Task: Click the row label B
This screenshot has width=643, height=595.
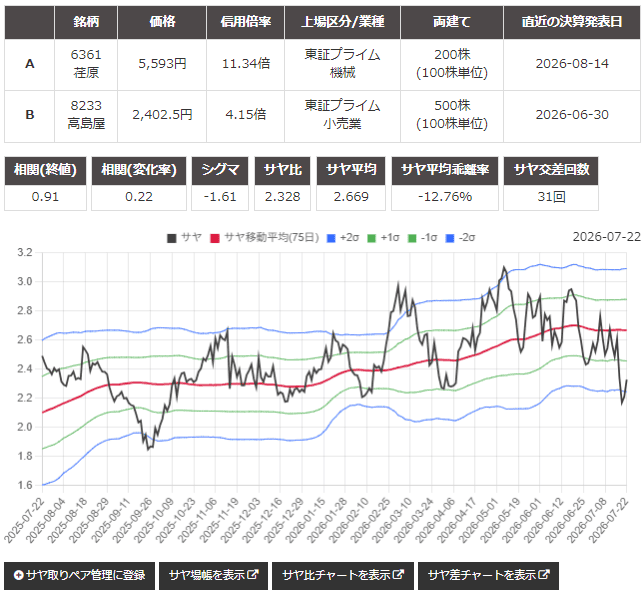Action: pos(30,115)
